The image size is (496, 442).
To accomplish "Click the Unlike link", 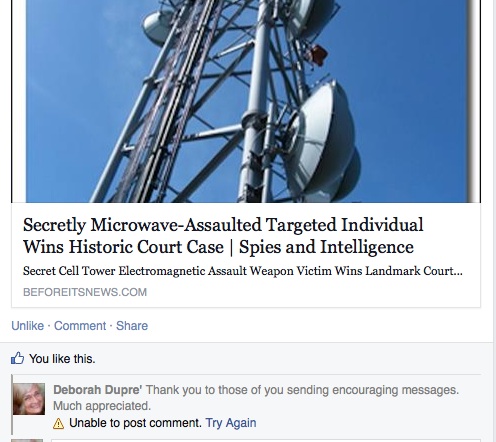I will click(x=28, y=326).
